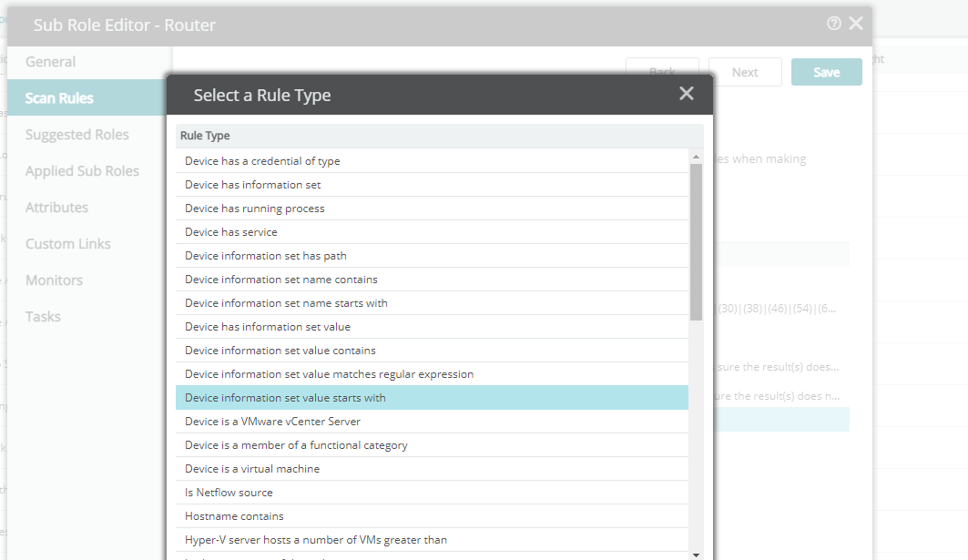Select 'Device is a member of a functional category'
This screenshot has width=968, height=560.
(x=433, y=445)
